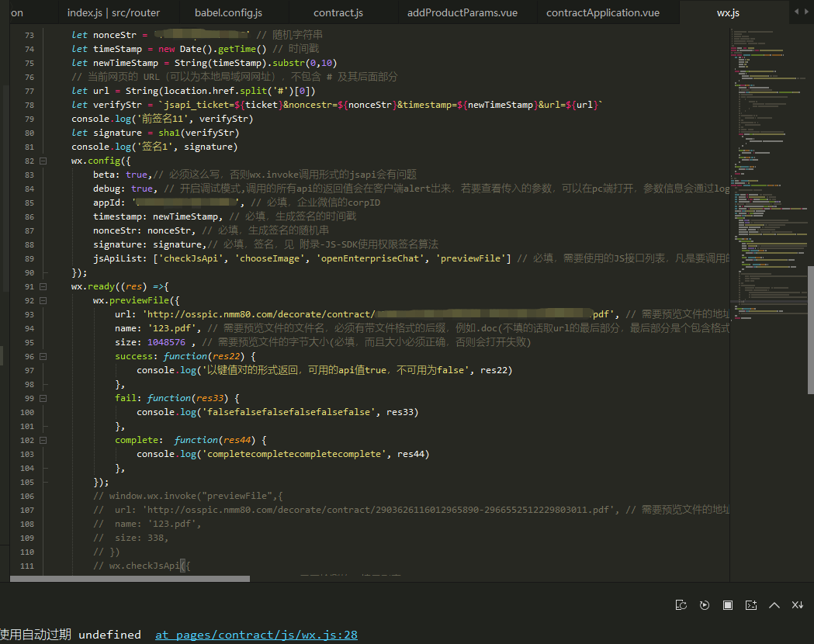Fold the wx.ready block at line 91
The image size is (814, 644).
tap(43, 286)
